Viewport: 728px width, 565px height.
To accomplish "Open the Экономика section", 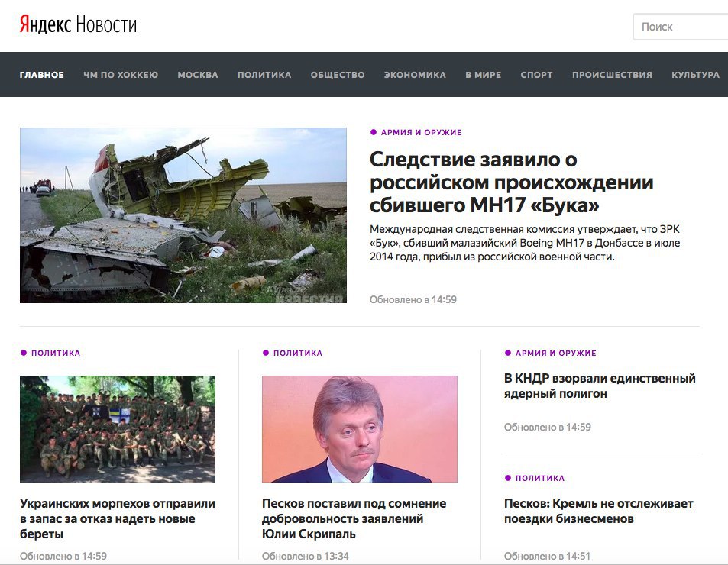I will tap(415, 75).
